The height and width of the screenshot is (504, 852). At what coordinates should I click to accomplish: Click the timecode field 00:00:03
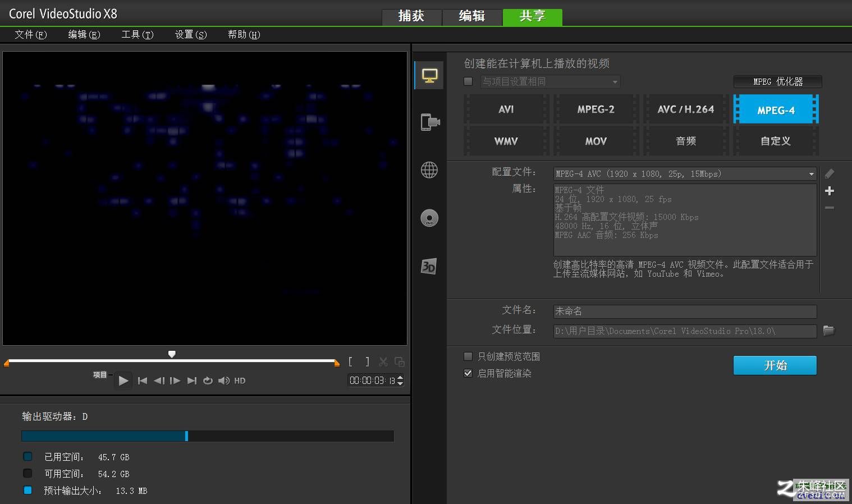tap(372, 381)
